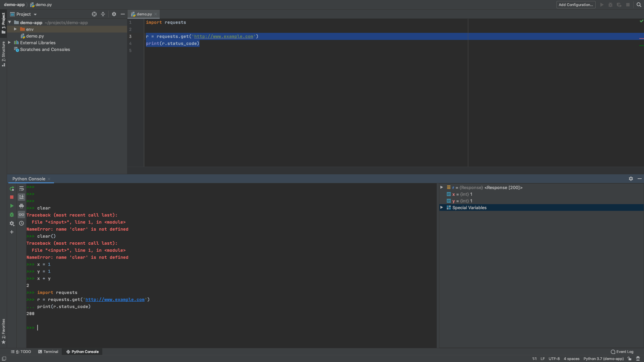The height and width of the screenshot is (362, 644).
Task: Open console Browse History clock icon
Action: point(21,223)
